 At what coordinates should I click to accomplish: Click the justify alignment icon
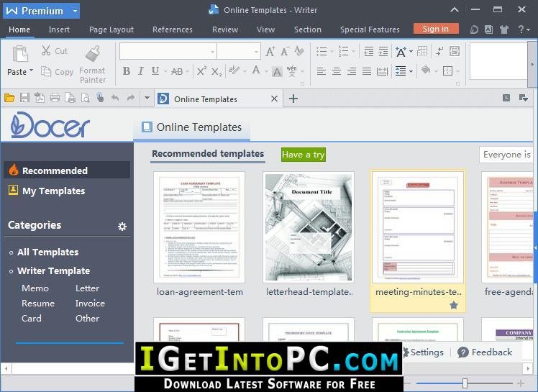367,71
